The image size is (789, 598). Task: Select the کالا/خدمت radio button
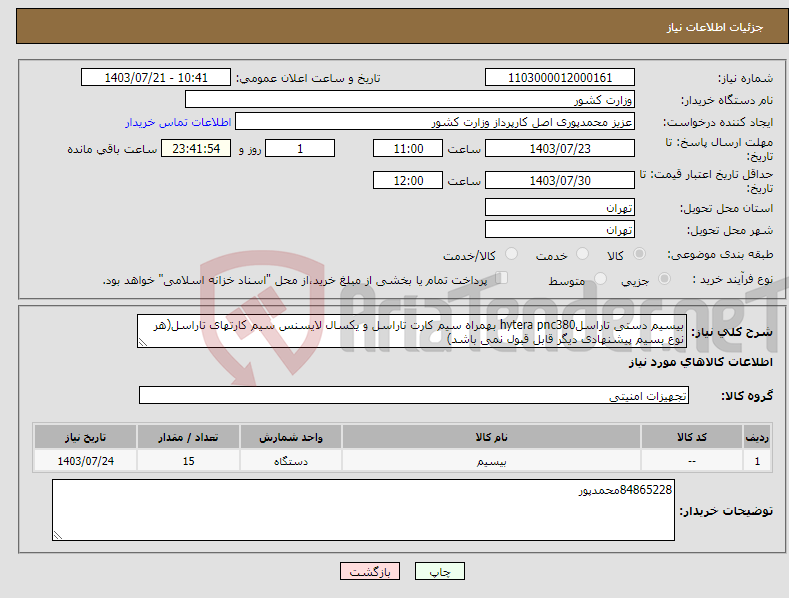[511, 254]
